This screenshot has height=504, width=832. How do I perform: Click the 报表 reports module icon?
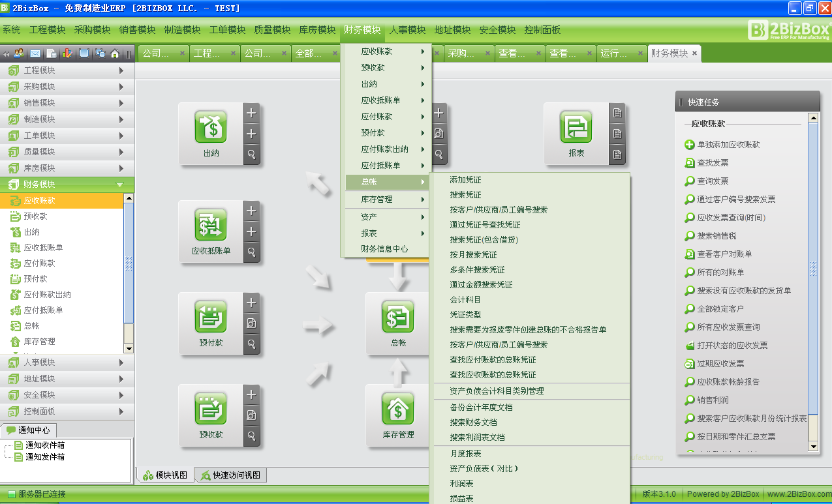[x=576, y=127]
